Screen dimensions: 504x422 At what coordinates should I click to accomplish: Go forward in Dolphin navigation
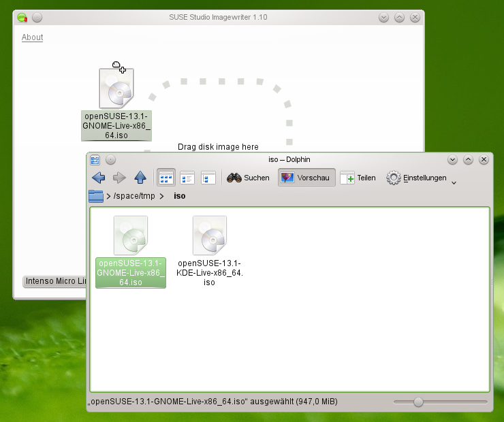coord(119,178)
